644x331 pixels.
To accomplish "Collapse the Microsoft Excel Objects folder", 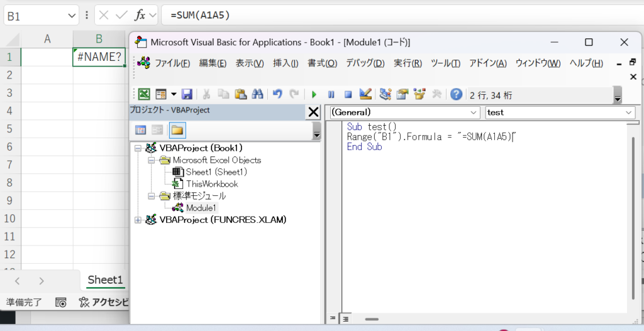I will [x=151, y=160].
